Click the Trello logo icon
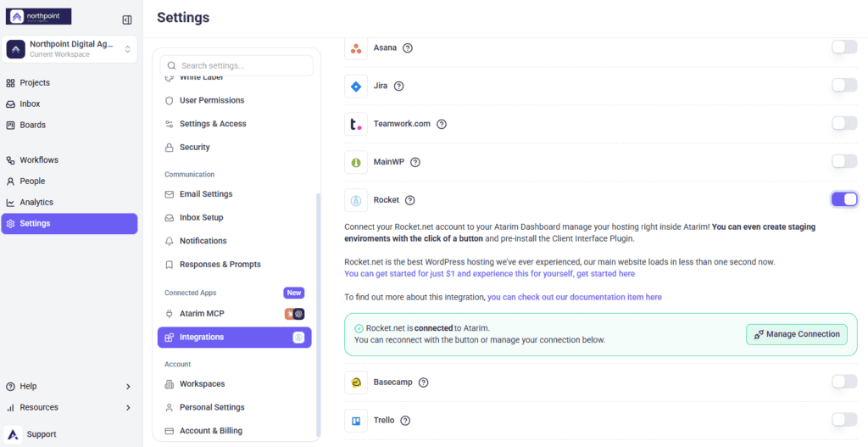Viewport: 868px width, 447px height. 356,421
